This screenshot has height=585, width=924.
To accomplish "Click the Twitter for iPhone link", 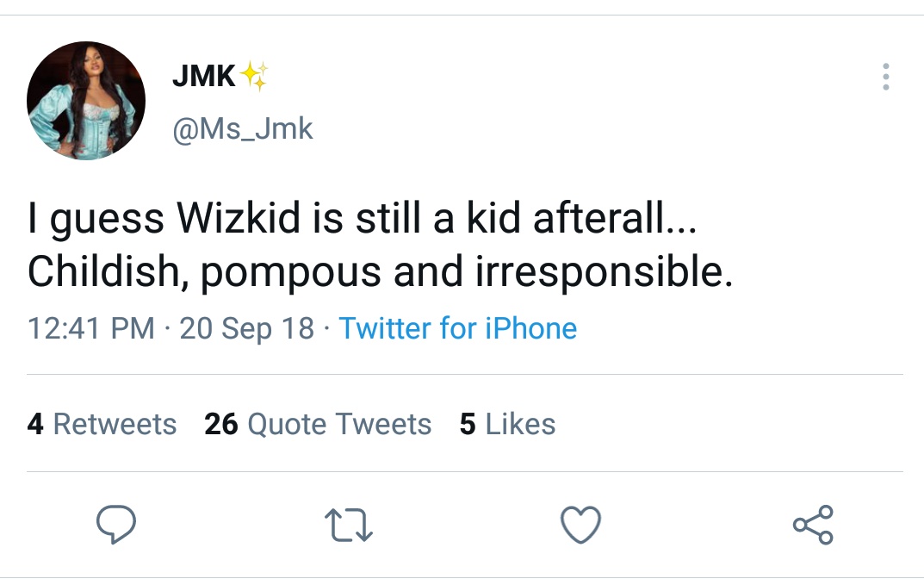I will [457, 328].
